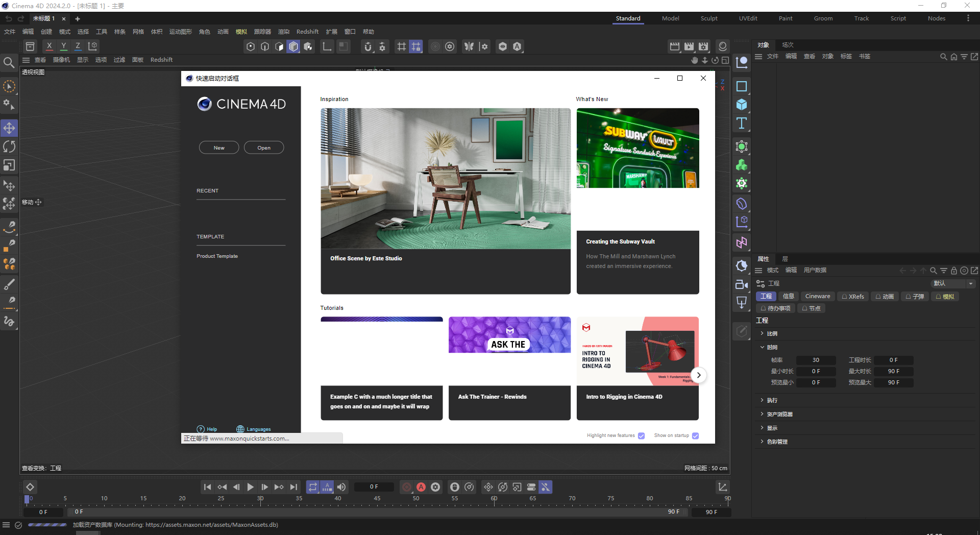Screen dimensions: 980x535
Task: Select the Rotate tool in left toolbar
Action: click(x=9, y=147)
